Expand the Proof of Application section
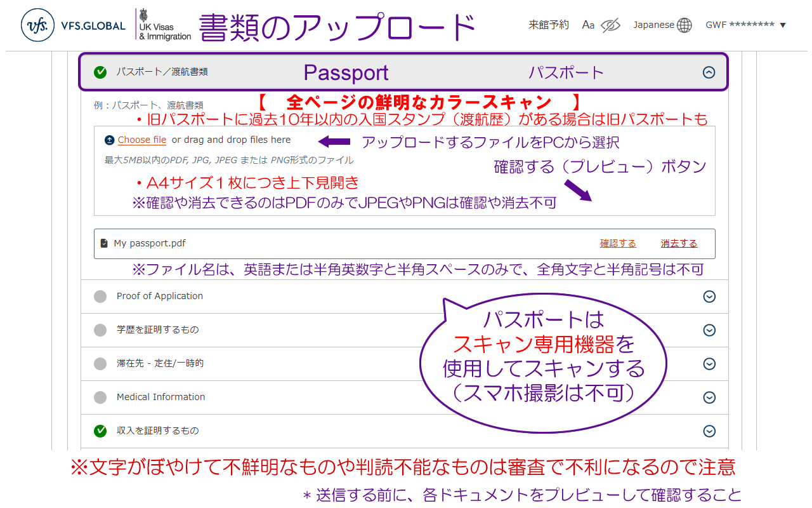The image size is (812, 508). 709,297
